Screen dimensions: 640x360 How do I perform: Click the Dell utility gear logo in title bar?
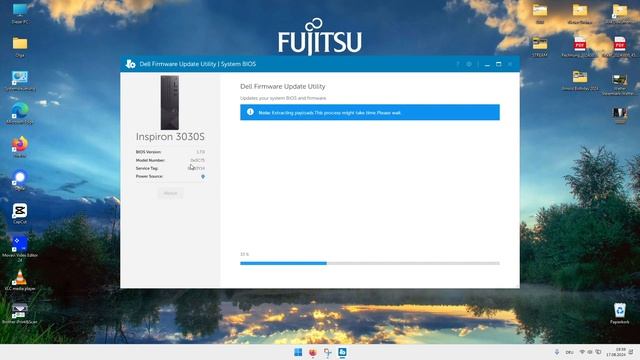point(131,64)
